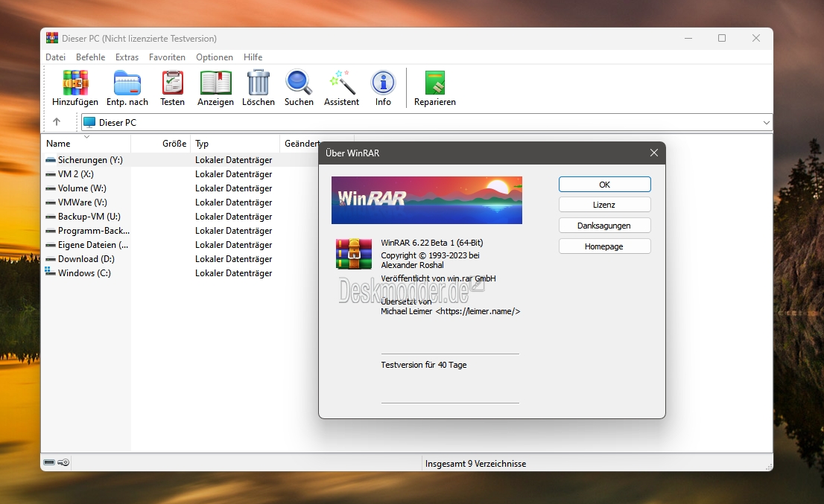Viewport: 824px width, 504px height.
Task: Click the Lizenz button
Action: coord(605,205)
